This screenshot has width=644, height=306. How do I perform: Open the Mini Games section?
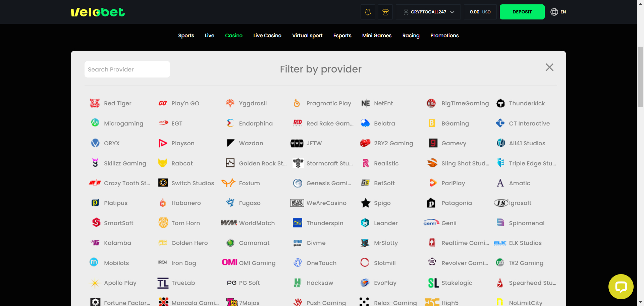[377, 36]
